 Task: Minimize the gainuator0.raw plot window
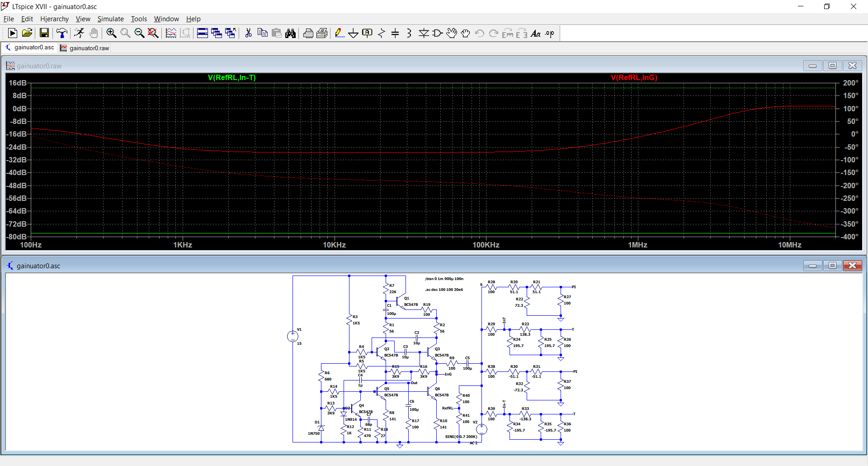point(812,66)
